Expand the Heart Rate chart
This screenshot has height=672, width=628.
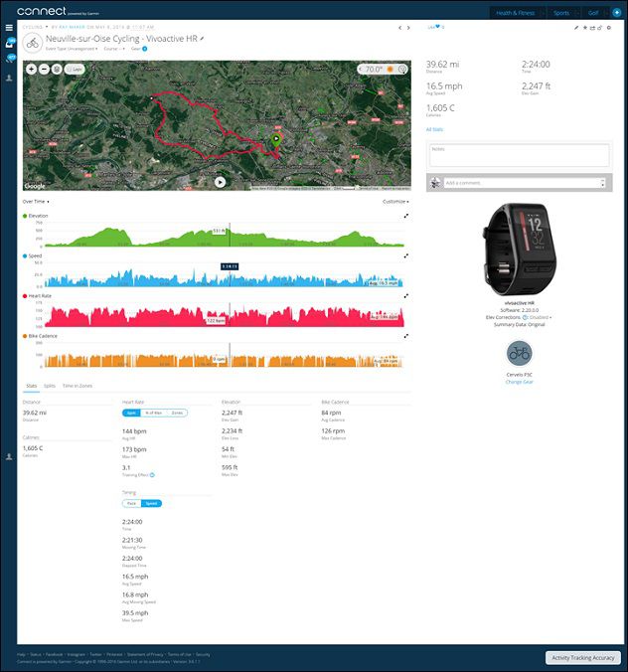[406, 295]
